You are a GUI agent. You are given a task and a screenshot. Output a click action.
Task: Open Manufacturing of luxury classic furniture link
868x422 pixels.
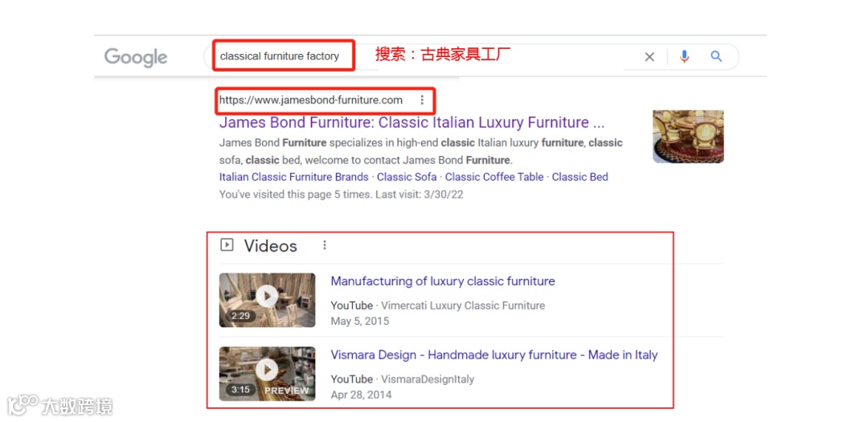coord(442,281)
